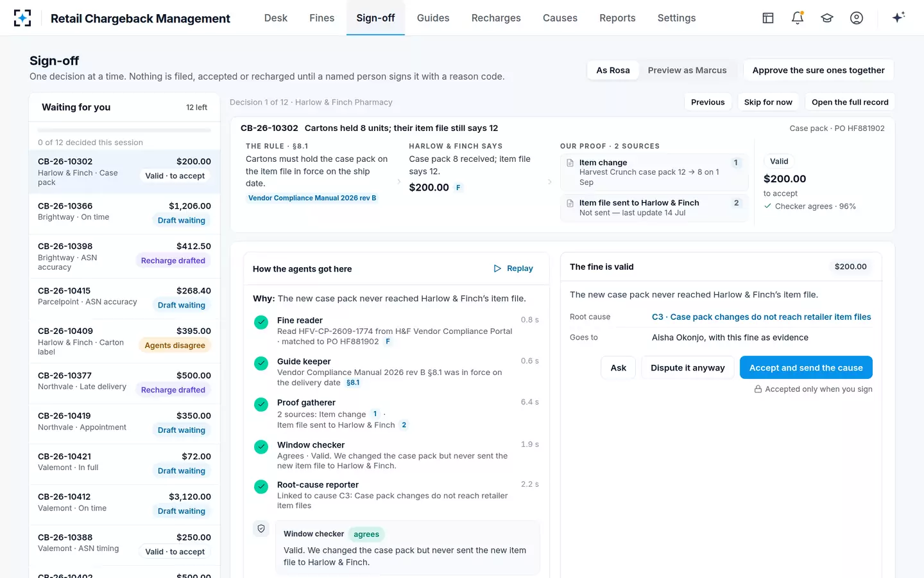Select case CB-26-10366 in the queue
Viewport: 924px width, 578px height.
[124, 214]
